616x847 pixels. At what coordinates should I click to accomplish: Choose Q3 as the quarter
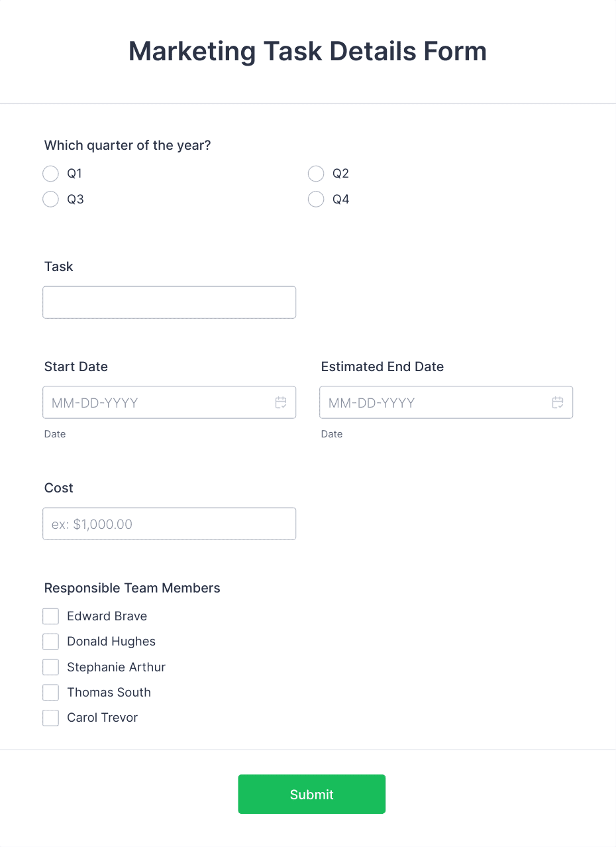coord(50,199)
